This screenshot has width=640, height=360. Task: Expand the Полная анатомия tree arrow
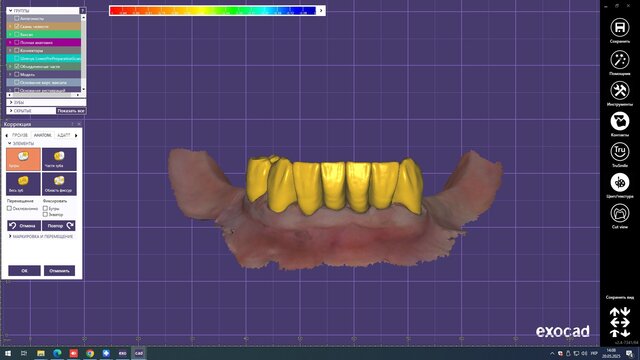[10, 42]
